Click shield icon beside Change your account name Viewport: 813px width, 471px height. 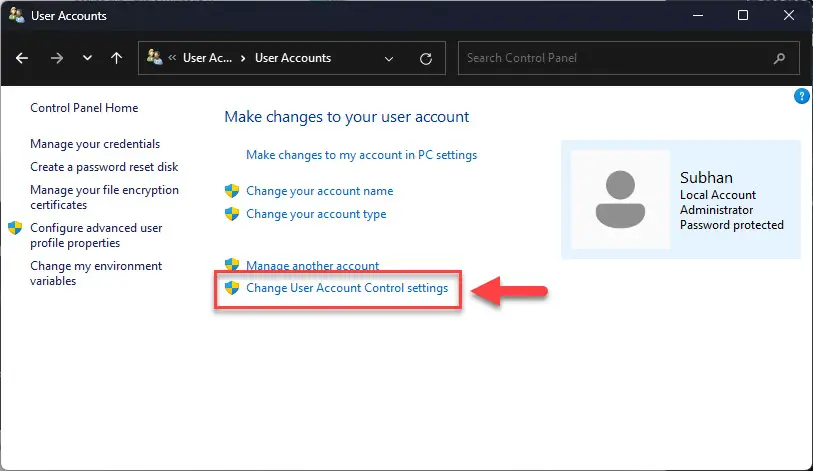pos(232,191)
